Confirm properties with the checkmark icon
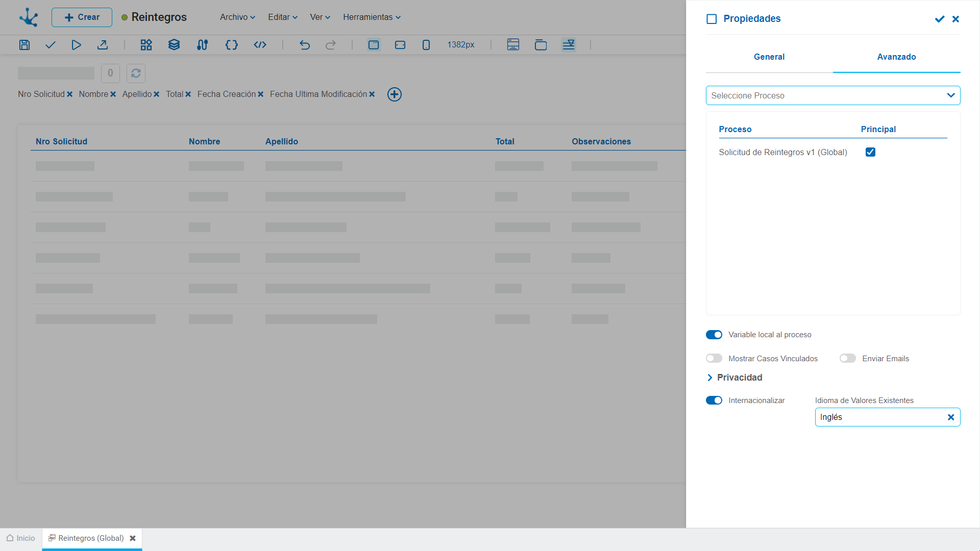The image size is (980, 551). pos(940,19)
